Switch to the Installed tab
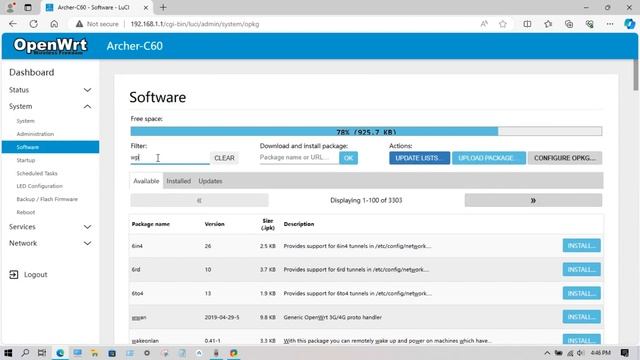Screen dimensions: 640x360 [178, 181]
